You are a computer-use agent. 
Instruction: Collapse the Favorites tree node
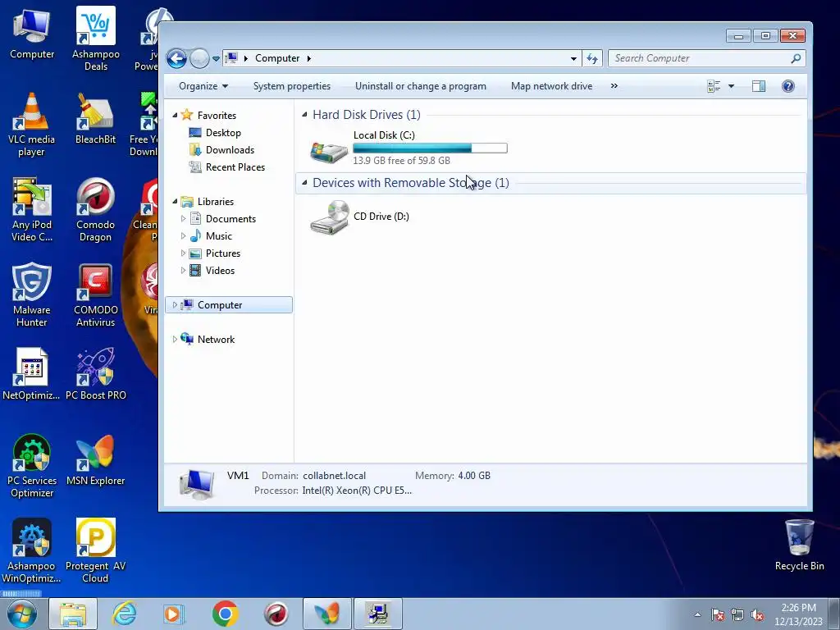175,115
